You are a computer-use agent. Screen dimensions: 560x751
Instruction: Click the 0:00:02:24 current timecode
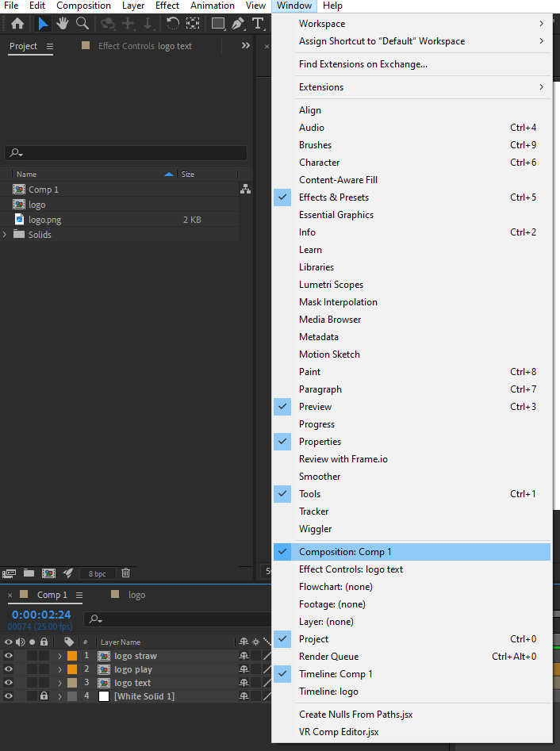point(41,615)
